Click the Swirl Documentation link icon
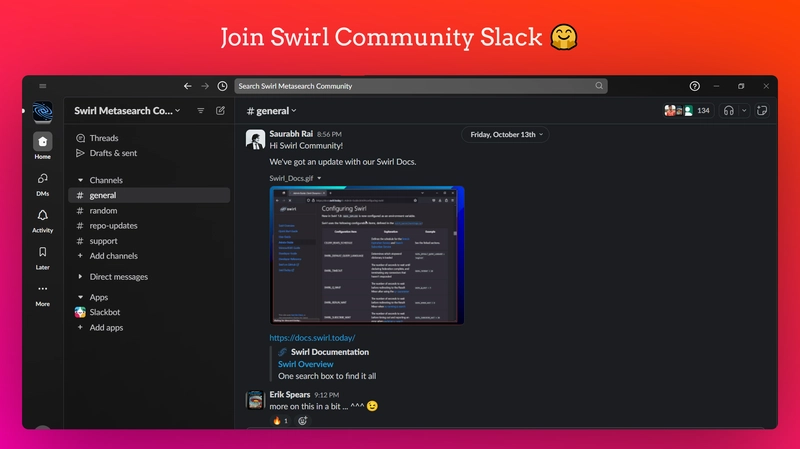This screenshot has width=800, height=449. point(282,352)
